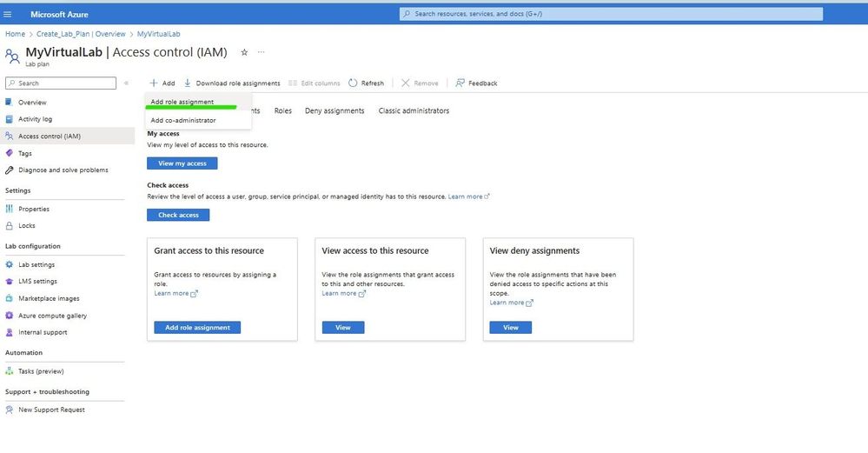Click the Remove X icon in the toolbar
The width and height of the screenshot is (868, 453).
click(405, 83)
